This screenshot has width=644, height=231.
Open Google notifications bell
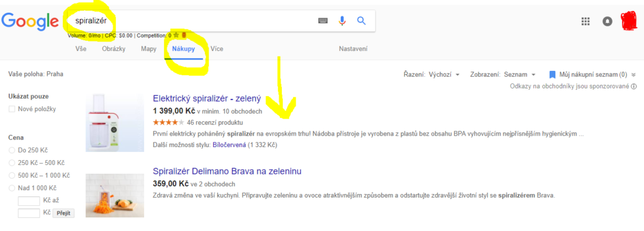click(x=608, y=21)
